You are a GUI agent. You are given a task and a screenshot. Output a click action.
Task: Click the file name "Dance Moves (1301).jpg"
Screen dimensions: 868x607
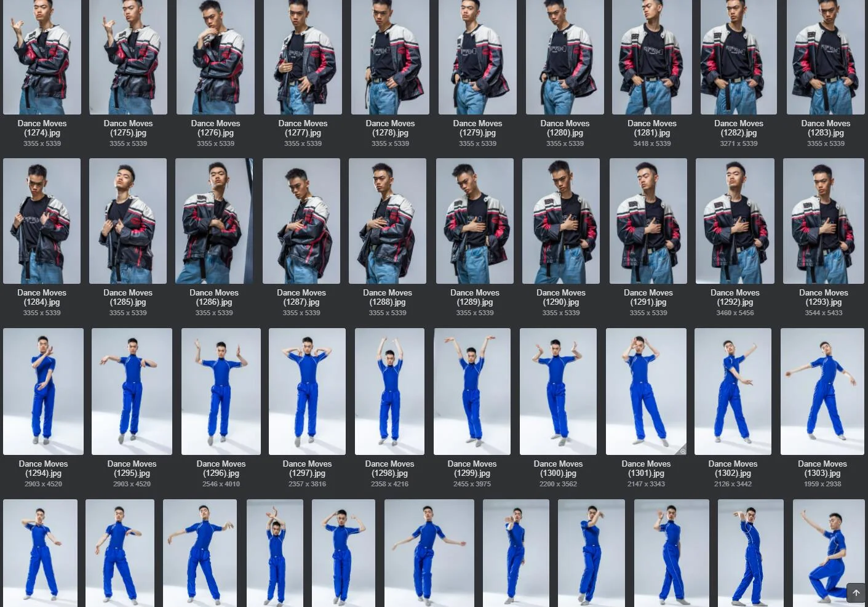coord(646,468)
